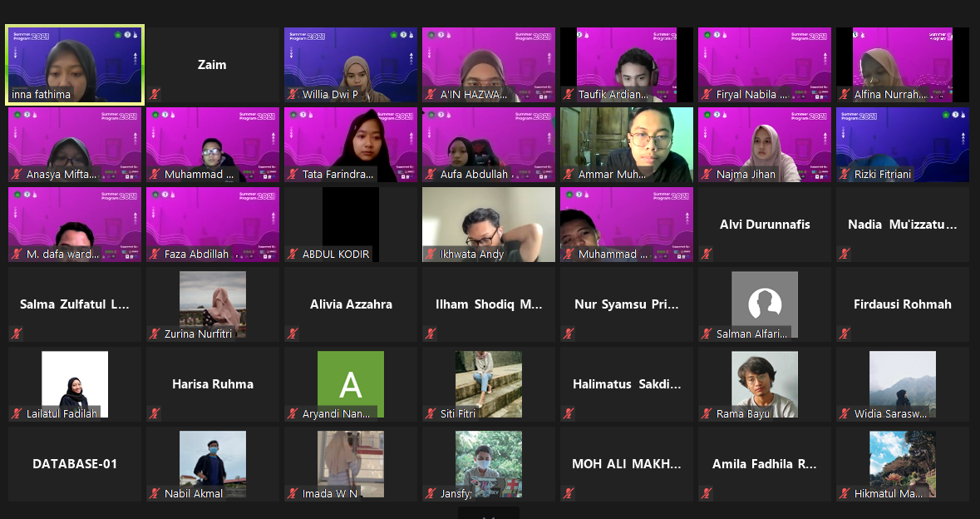Select the ABDUL KODIR name label
This screenshot has width=980, height=519.
coord(336,255)
